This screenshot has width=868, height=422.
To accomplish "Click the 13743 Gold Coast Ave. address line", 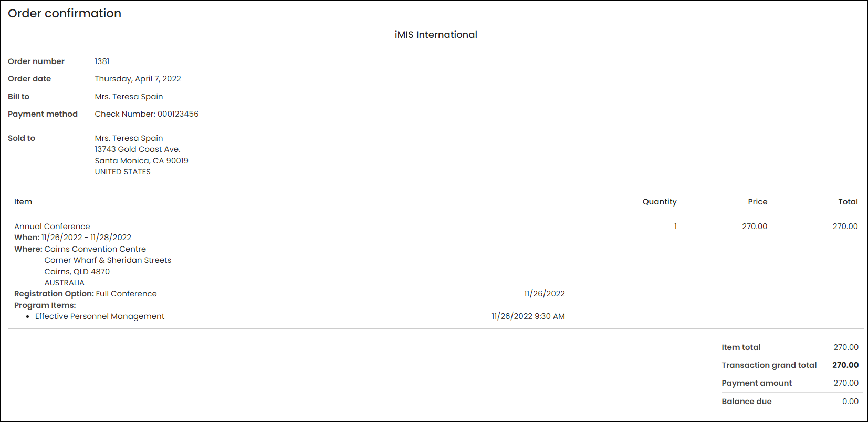I will (138, 149).
